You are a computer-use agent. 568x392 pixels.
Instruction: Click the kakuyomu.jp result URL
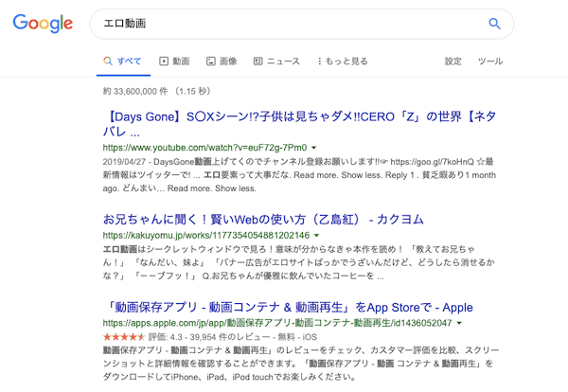click(206, 236)
